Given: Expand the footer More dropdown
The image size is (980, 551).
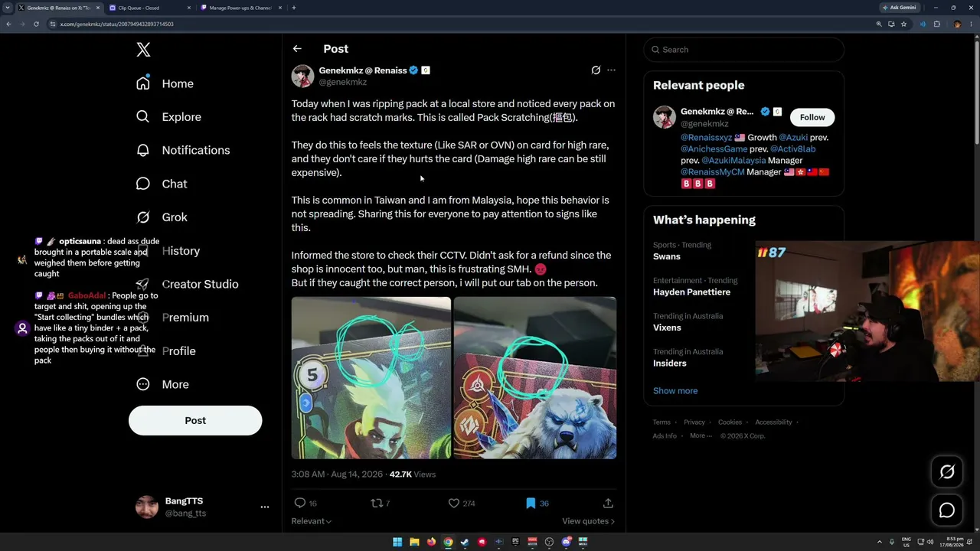Looking at the screenshot, I should tap(700, 436).
